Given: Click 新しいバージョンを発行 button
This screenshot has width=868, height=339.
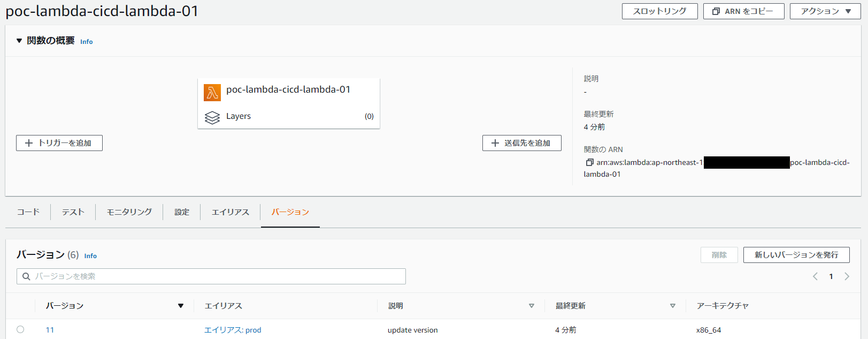Looking at the screenshot, I should click(796, 255).
